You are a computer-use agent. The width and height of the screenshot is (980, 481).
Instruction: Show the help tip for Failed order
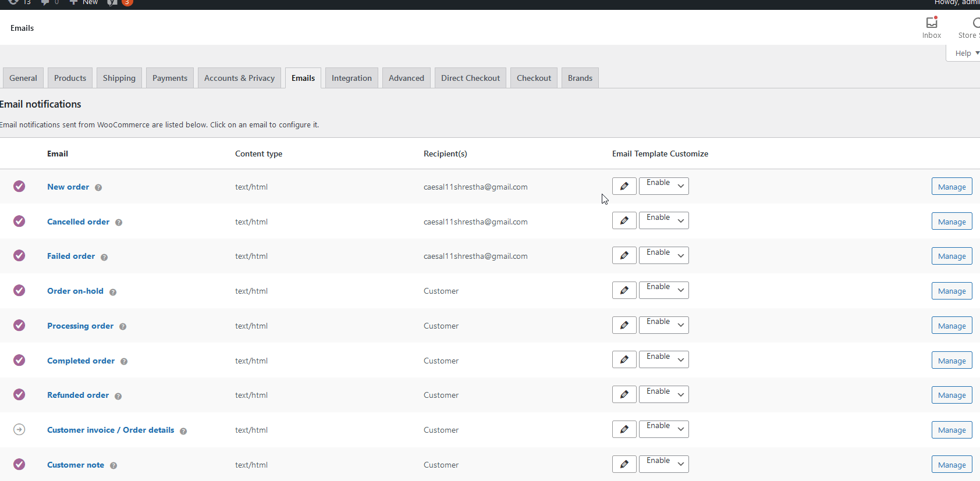click(x=104, y=257)
